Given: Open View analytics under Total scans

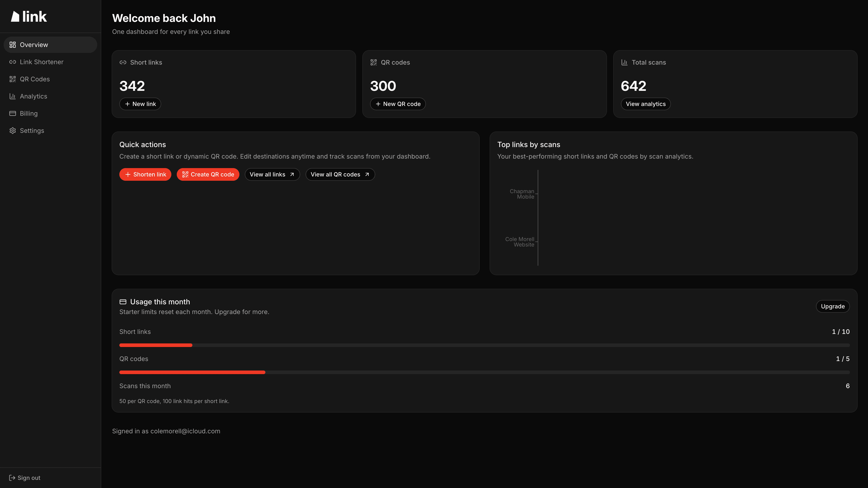Looking at the screenshot, I should tap(645, 104).
